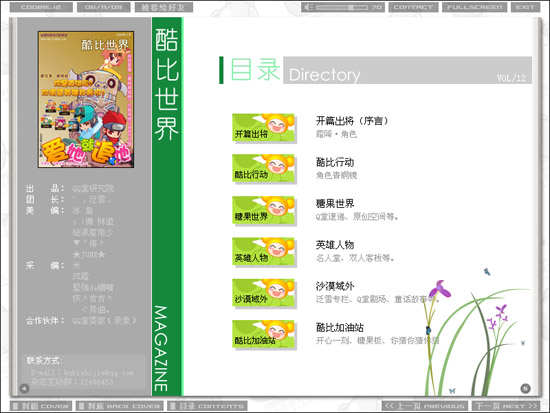Go to 封底 BACK COVER page
This screenshot has width=550, height=413.
(120, 406)
